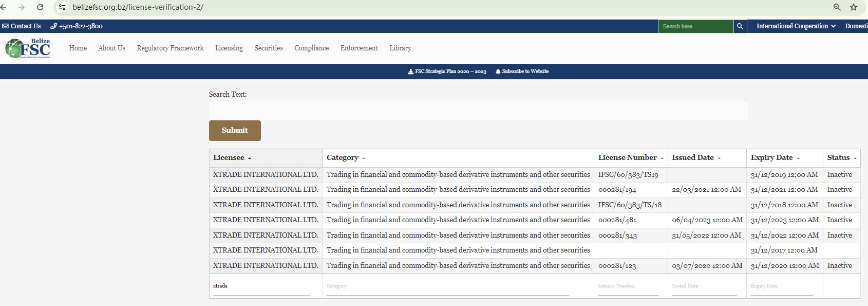Click the License Number filter field
The width and height of the screenshot is (868, 306).
tap(628, 286)
